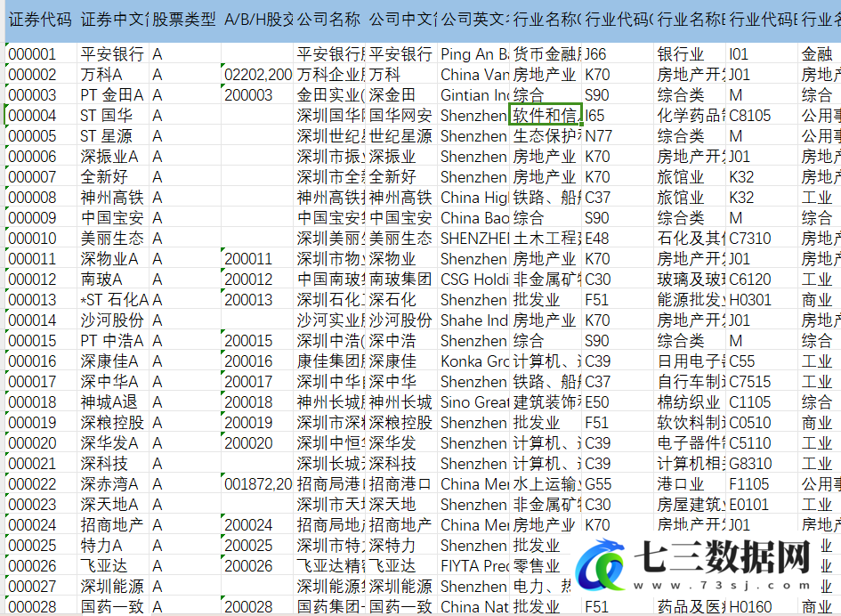The image size is (841, 616).
Task: Select the 股票类型 column header
Action: [x=184, y=20]
